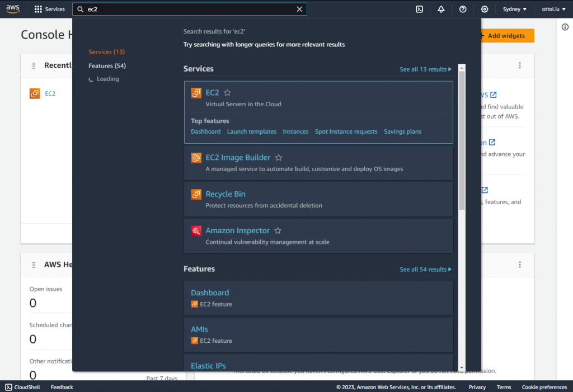Open the help question mark icon
Screen dimensions: 573x392
[x=463, y=9]
